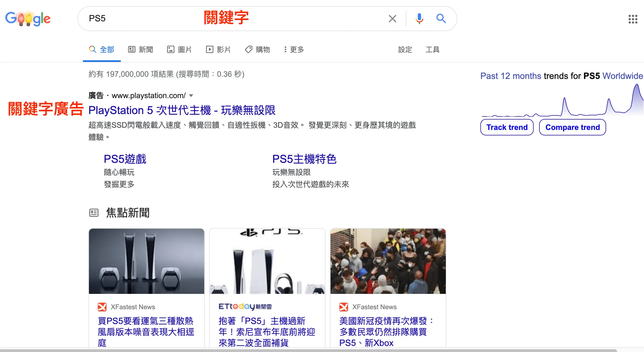Switch to the 新聞 tab
Screen dimensions: 644x352
click(141, 50)
